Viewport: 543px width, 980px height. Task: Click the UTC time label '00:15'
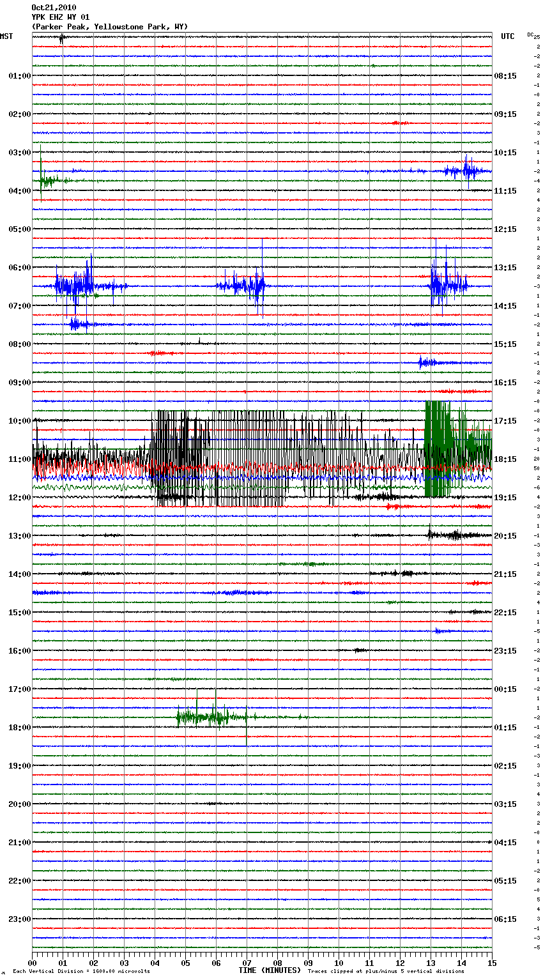(505, 689)
